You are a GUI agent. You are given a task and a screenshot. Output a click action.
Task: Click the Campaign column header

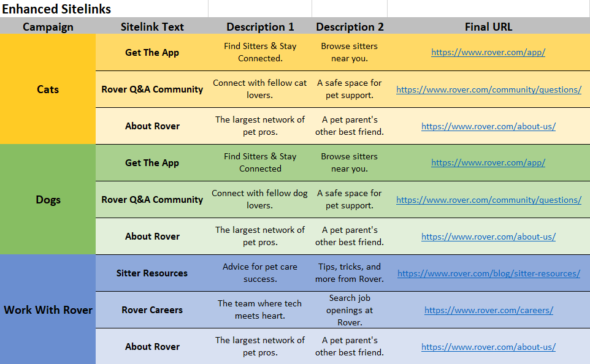point(48,27)
